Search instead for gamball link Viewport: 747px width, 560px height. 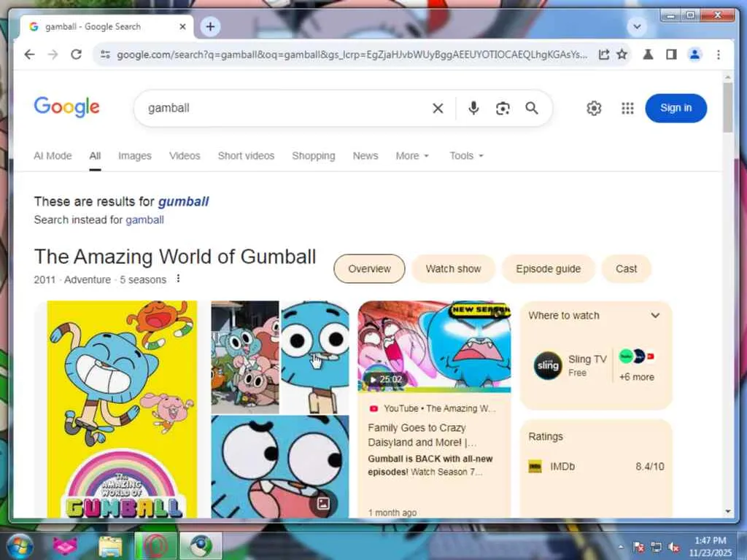[145, 220]
